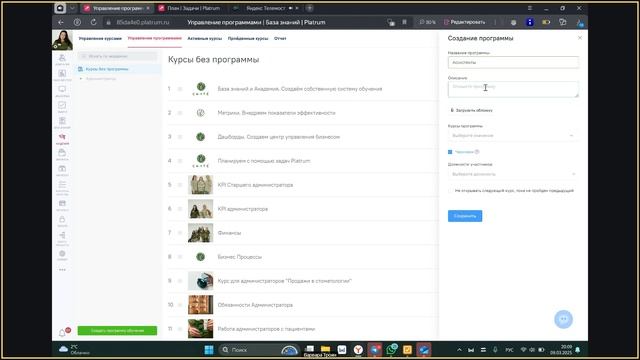The image size is (640, 360).
Task: Open the weather widget in the taskbar
Action: point(74,350)
